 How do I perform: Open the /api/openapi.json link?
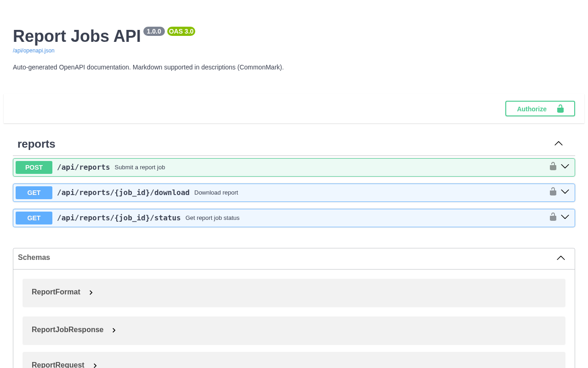[34, 51]
